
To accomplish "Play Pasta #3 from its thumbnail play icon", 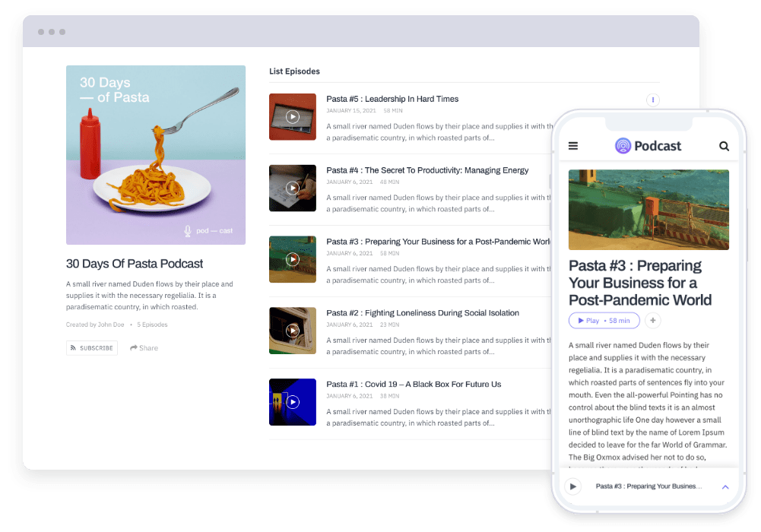I will (292, 259).
